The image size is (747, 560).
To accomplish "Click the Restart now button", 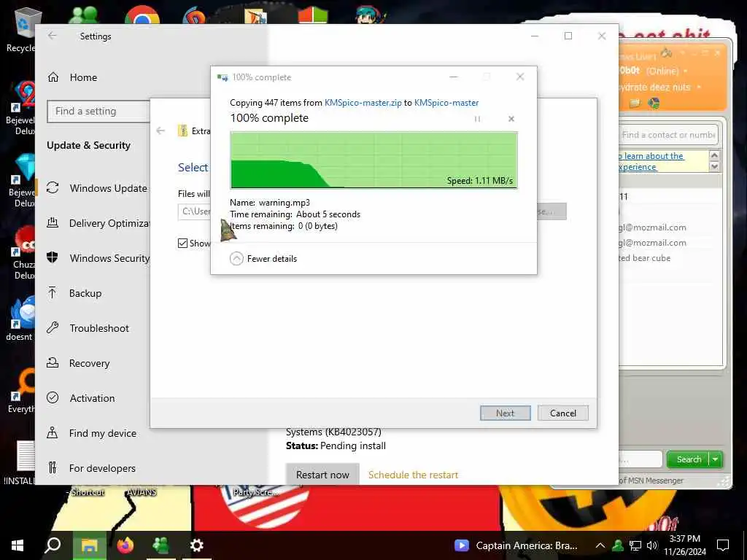I will pyautogui.click(x=322, y=475).
